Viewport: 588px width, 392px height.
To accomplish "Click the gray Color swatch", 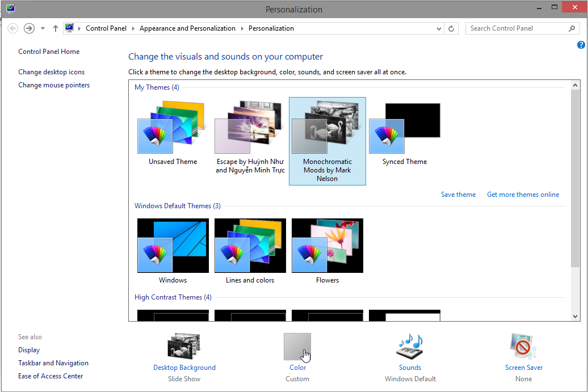I will coord(297,347).
